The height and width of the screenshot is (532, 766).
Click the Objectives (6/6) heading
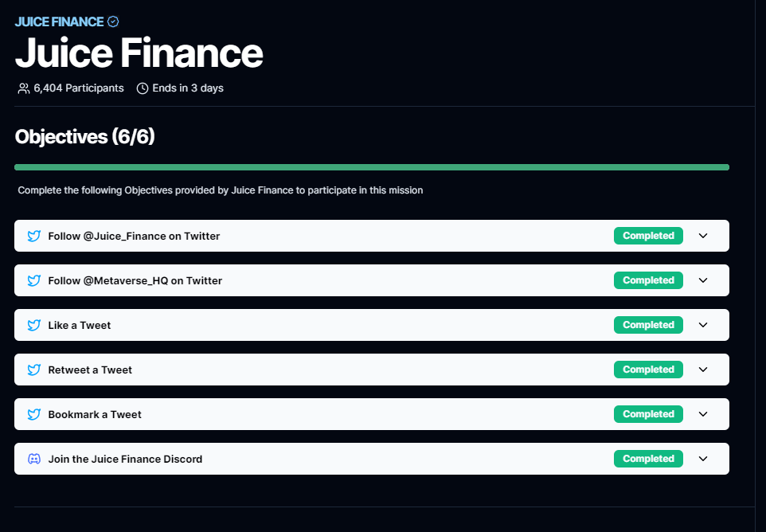pyautogui.click(x=84, y=137)
